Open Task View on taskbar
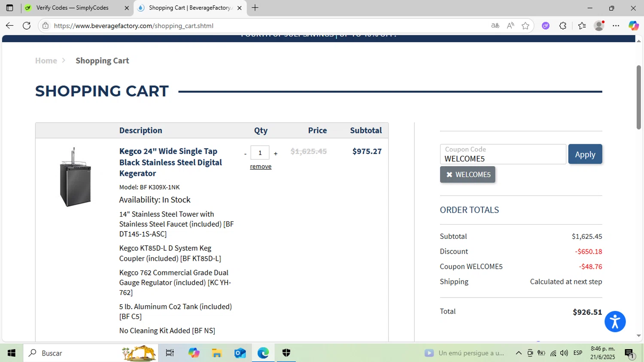Screen dimensions: 644x362 click(170, 353)
